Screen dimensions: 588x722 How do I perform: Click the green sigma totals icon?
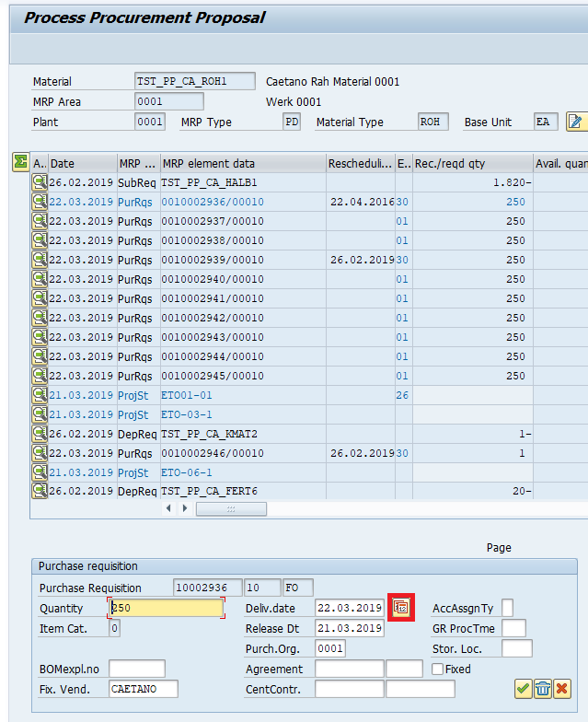[19, 162]
